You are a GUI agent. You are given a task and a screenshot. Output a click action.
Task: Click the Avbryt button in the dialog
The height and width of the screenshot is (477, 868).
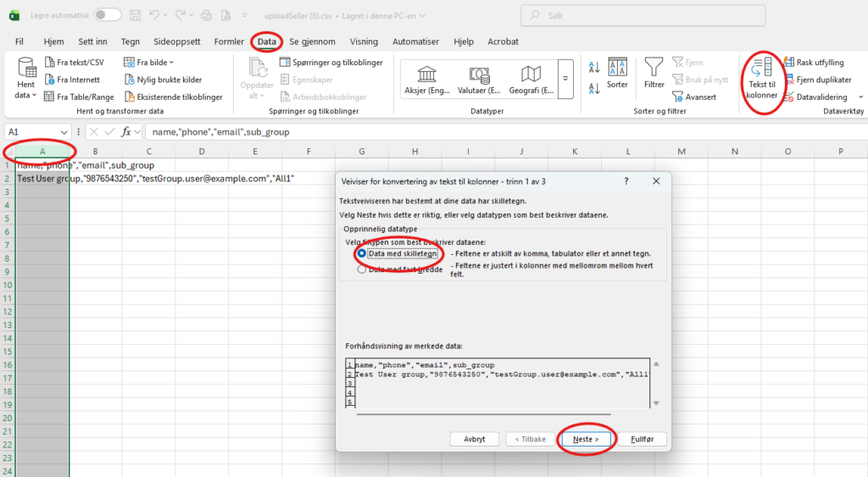(x=474, y=439)
